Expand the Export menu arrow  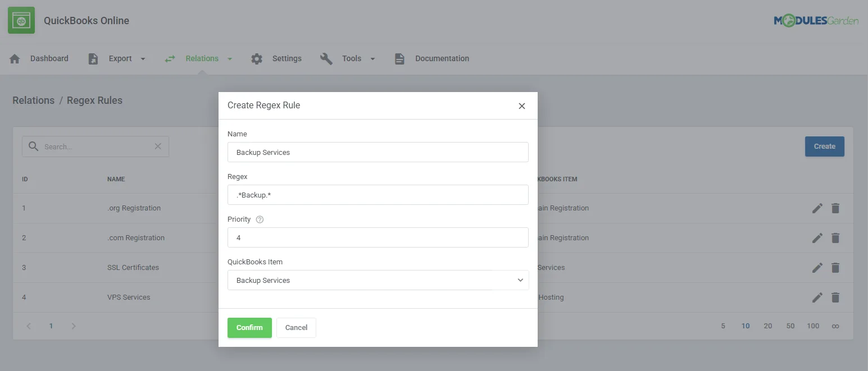[143, 59]
